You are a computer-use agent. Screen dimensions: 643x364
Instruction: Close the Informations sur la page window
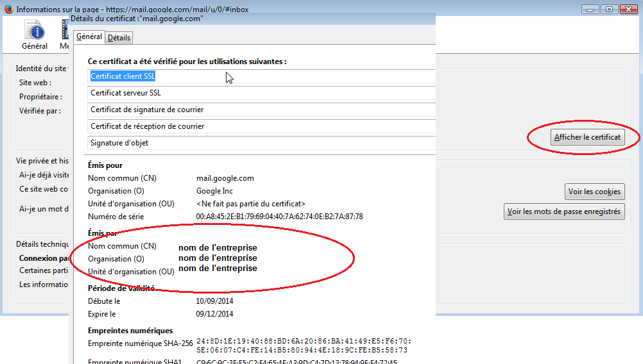[x=629, y=9]
